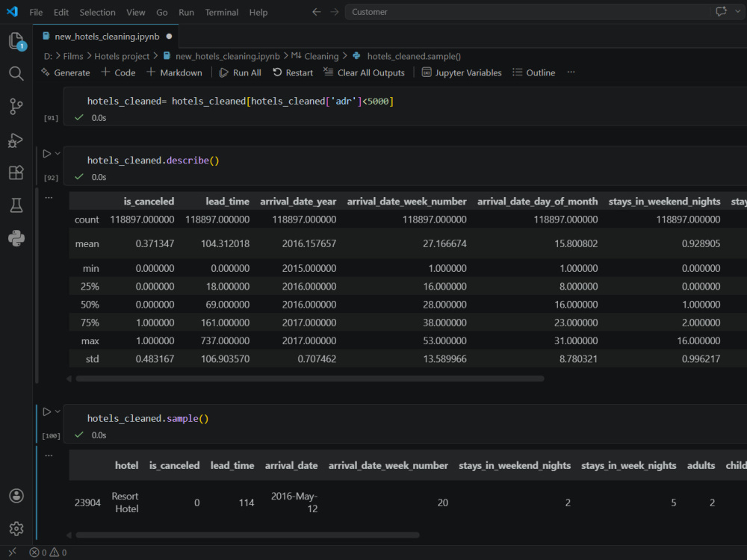
Task: Open the Run and Debug view
Action: 16,140
